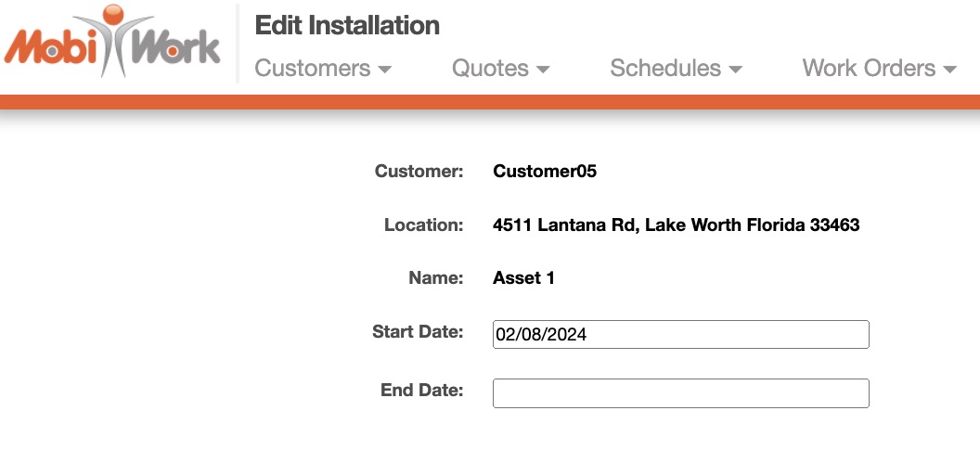Click the Customer field label

pyautogui.click(x=419, y=172)
